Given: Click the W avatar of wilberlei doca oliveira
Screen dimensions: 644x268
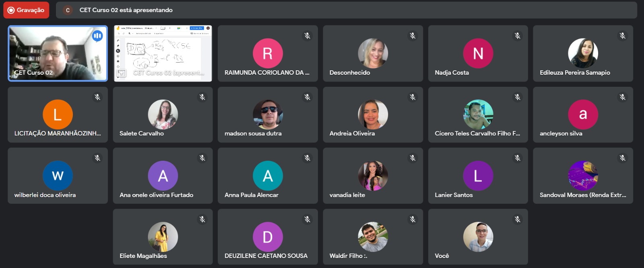Looking at the screenshot, I should point(58,176).
